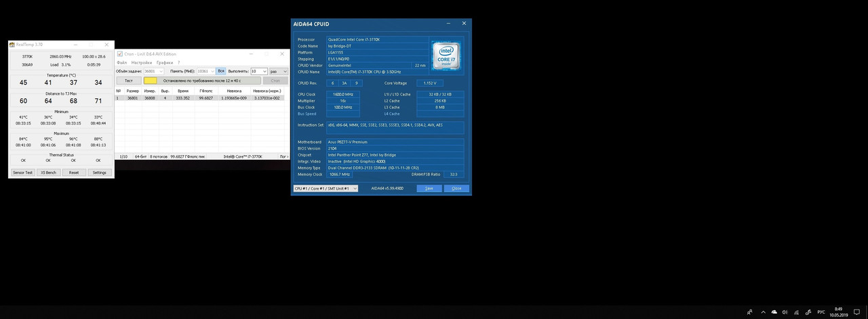Open the Action Center notification icon
Image resolution: width=868 pixels, height=319 pixels.
click(856, 312)
